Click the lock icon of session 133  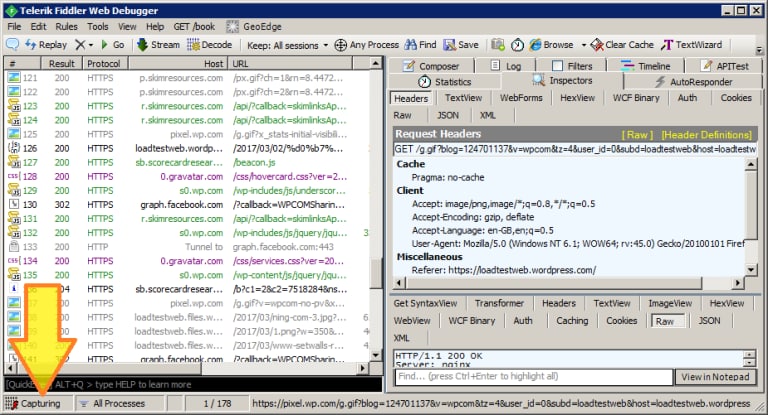(14, 246)
